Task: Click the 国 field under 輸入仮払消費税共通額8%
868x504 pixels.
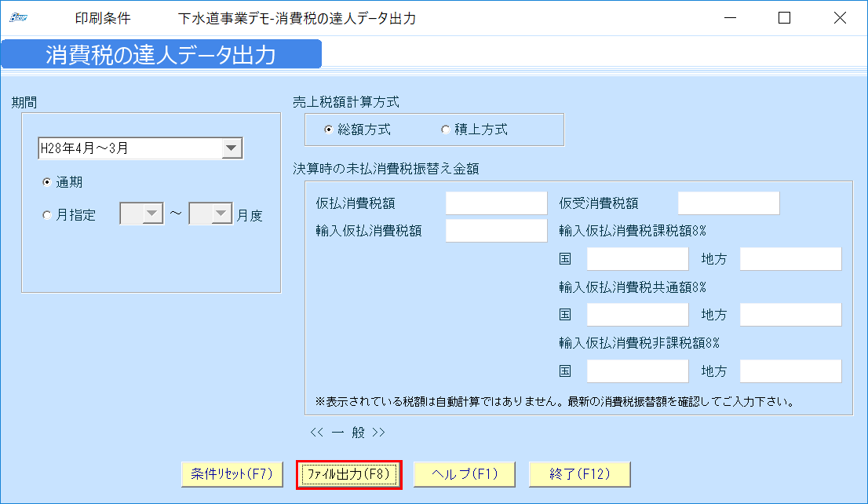Action: click(x=636, y=314)
